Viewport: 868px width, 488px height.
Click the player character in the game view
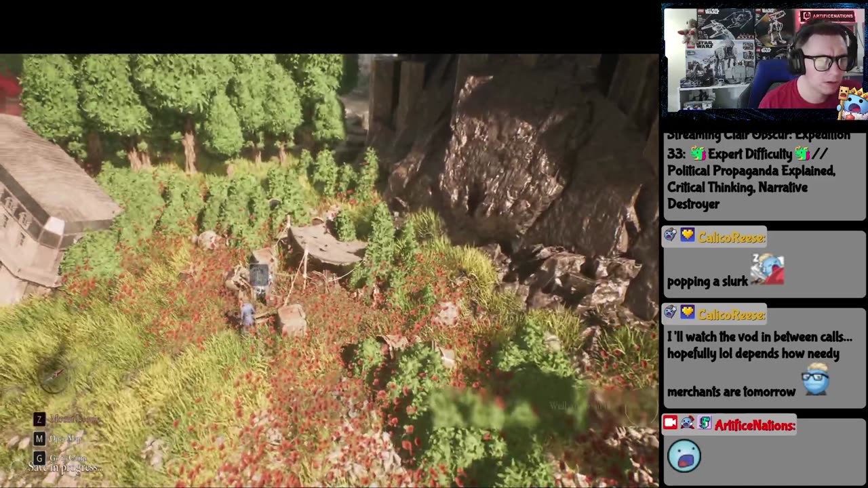click(x=248, y=317)
